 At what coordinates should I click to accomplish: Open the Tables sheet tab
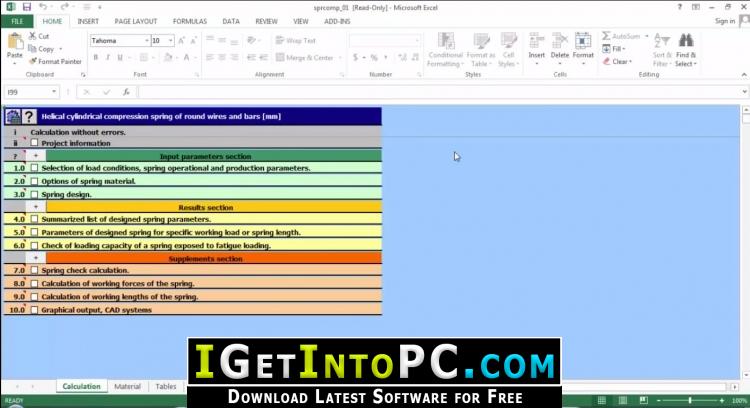[165, 386]
